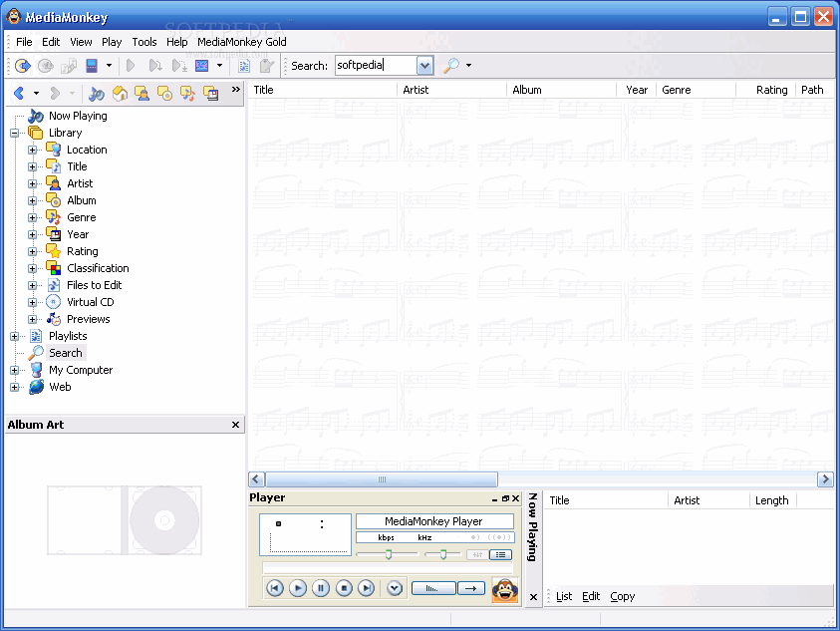This screenshot has height=631, width=840.
Task: Toggle the equalizer button in the Player
Action: point(477,554)
